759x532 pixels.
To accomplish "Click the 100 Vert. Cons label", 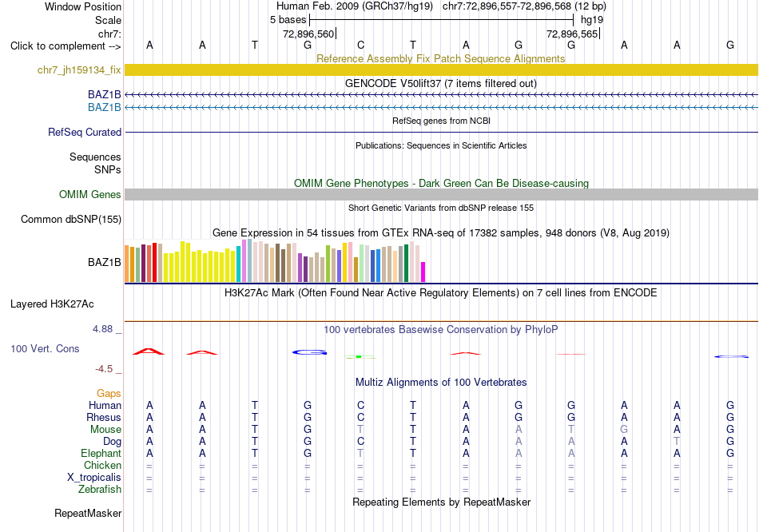I will coord(45,348).
